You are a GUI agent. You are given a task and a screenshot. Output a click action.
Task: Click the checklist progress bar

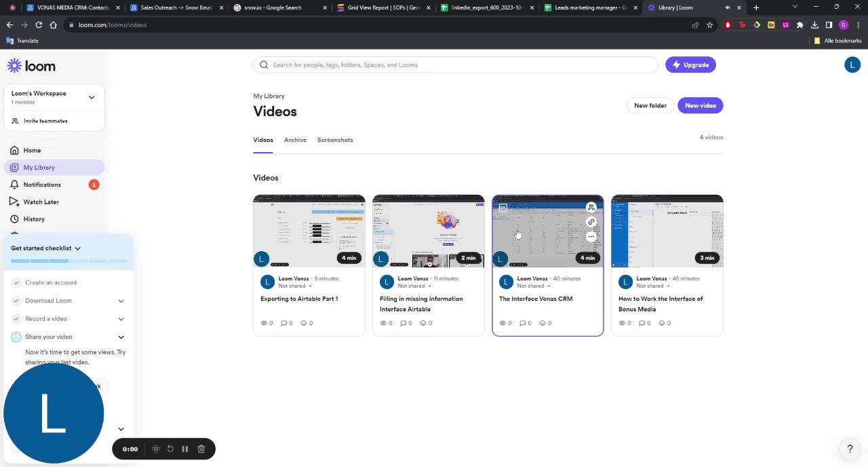pos(68,261)
